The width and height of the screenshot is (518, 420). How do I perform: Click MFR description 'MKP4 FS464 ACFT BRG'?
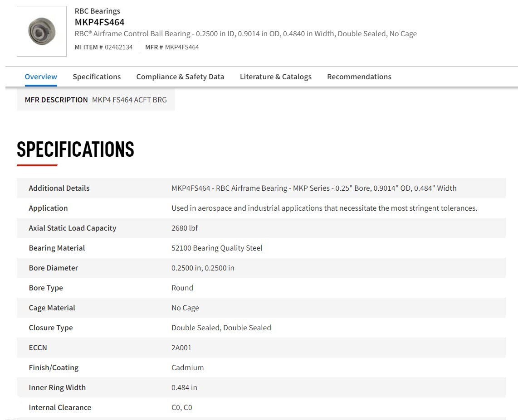(x=129, y=100)
